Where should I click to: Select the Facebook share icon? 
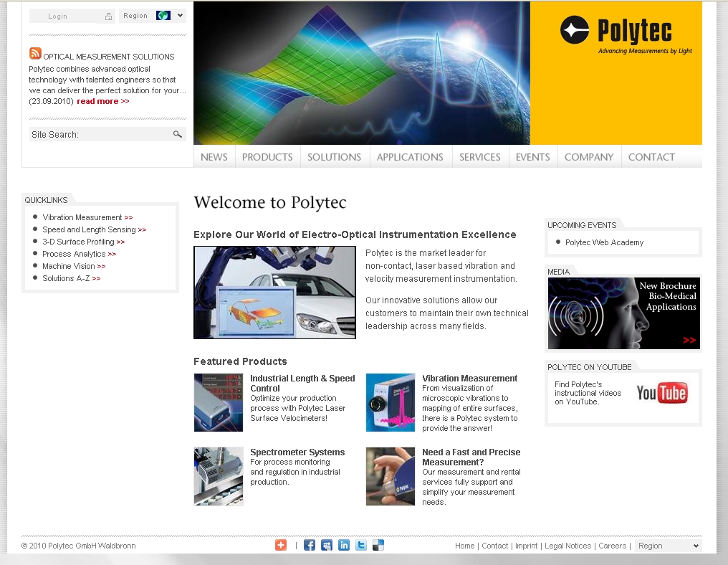tap(310, 545)
